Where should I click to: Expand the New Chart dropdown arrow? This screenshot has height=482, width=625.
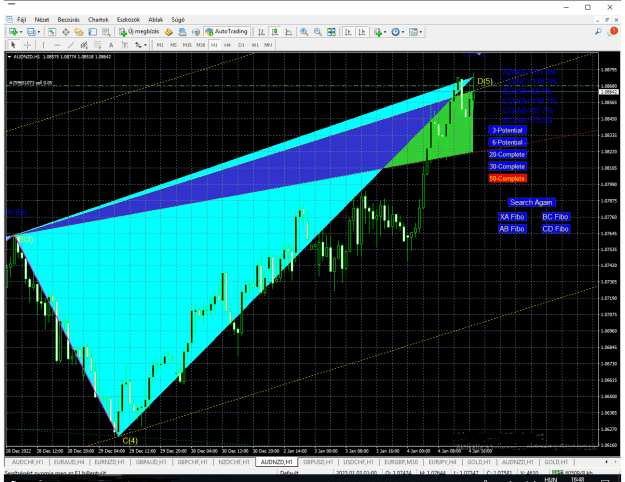(21, 32)
